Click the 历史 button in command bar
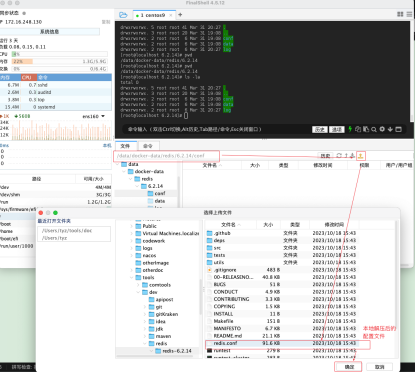 (319, 129)
